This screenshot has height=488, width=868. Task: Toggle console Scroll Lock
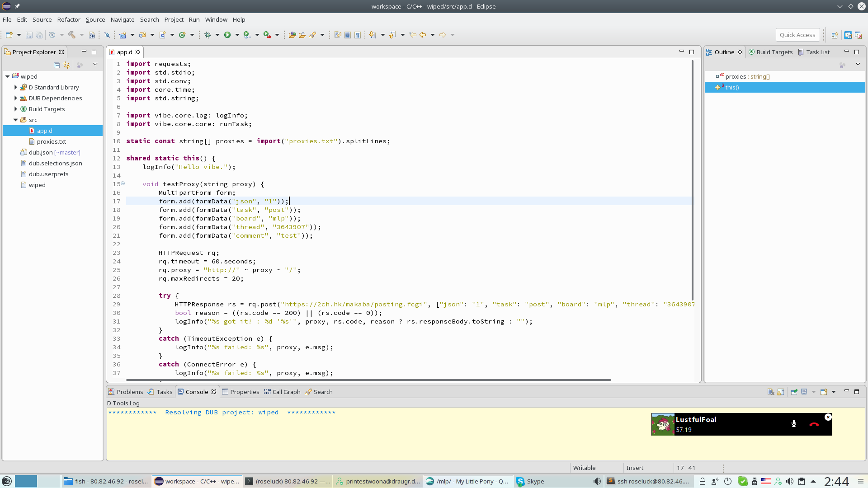[781, 392]
